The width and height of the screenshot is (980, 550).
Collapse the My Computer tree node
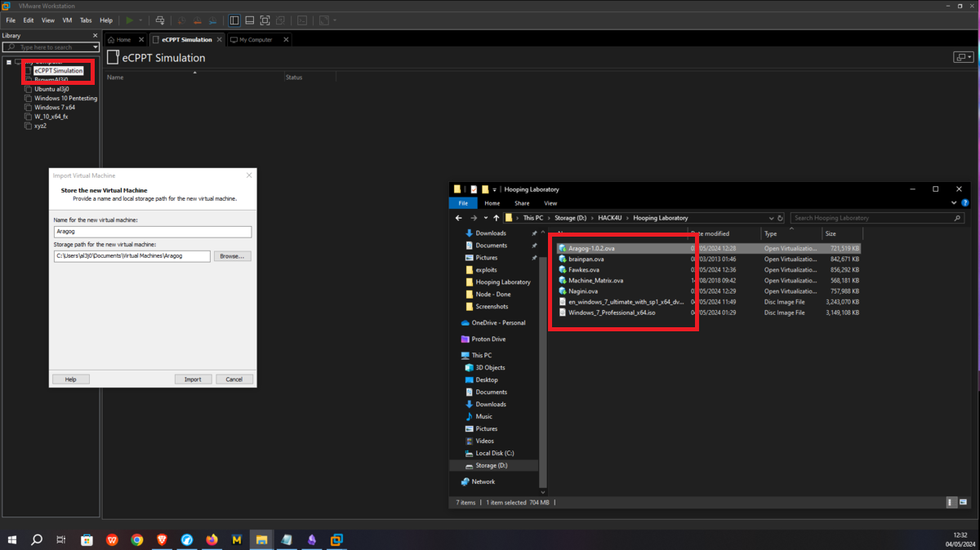9,62
